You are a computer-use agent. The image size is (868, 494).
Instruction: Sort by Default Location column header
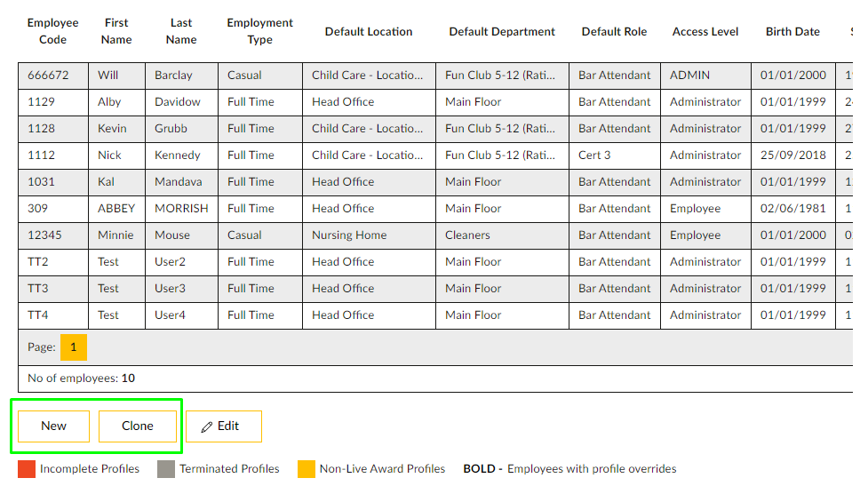[369, 32]
